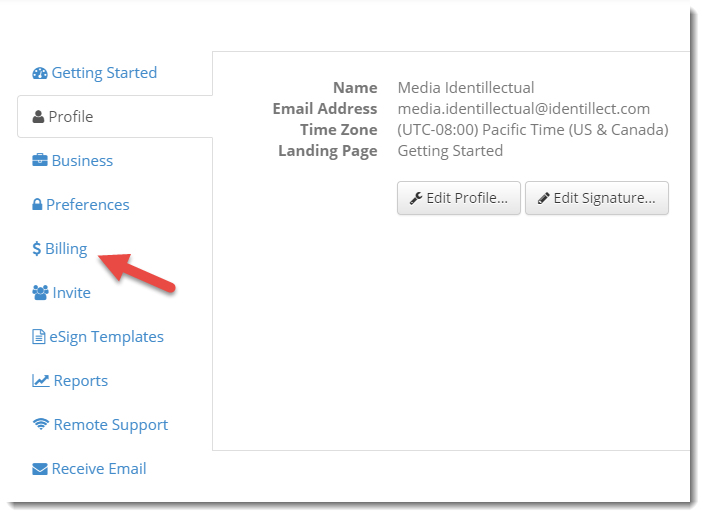Viewport: 705px width, 517px height.
Task: Click the Reports chart icon
Action: click(40, 381)
